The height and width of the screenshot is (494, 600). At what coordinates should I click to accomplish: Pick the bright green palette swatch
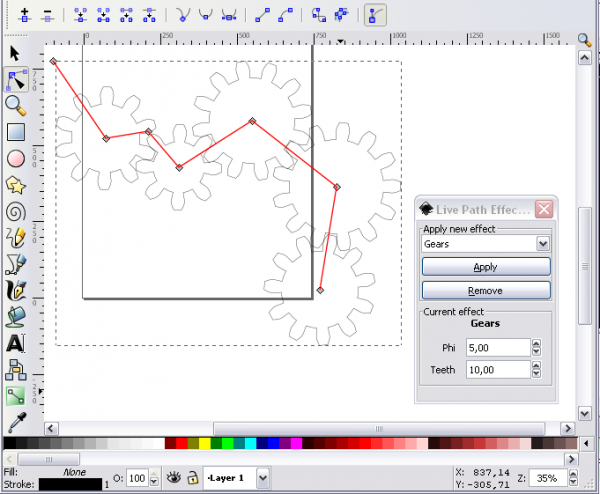pos(228,443)
